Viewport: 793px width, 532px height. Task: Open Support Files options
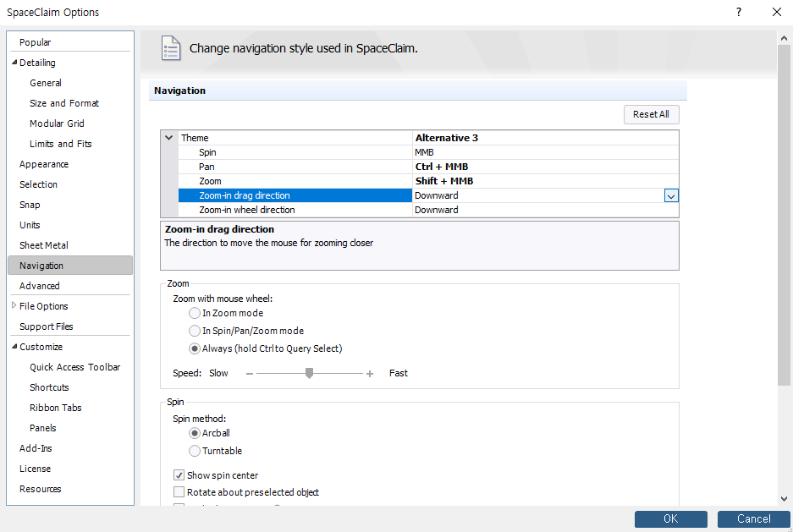tap(46, 326)
